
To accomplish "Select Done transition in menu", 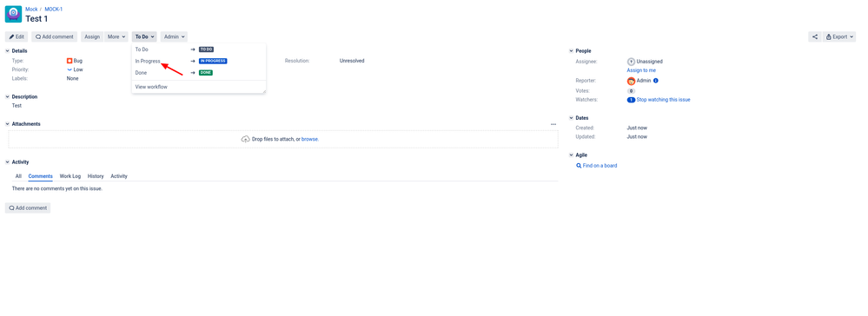I will tap(199, 73).
